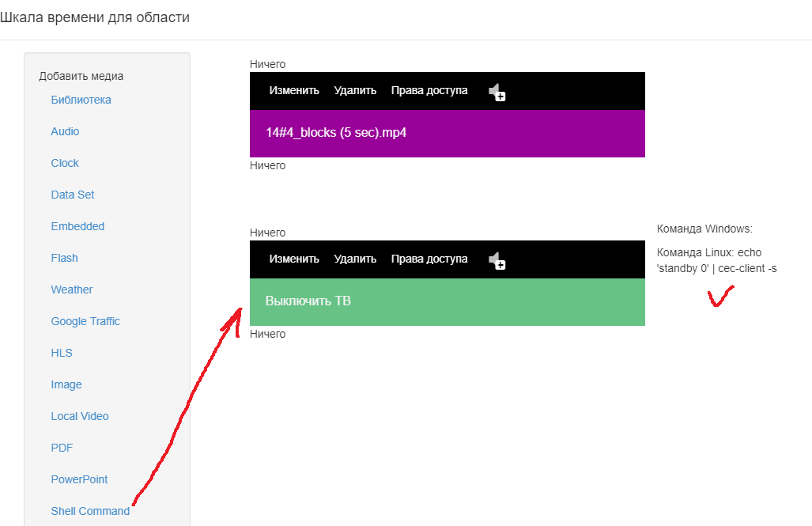Select Data Set in the media list

point(73,195)
